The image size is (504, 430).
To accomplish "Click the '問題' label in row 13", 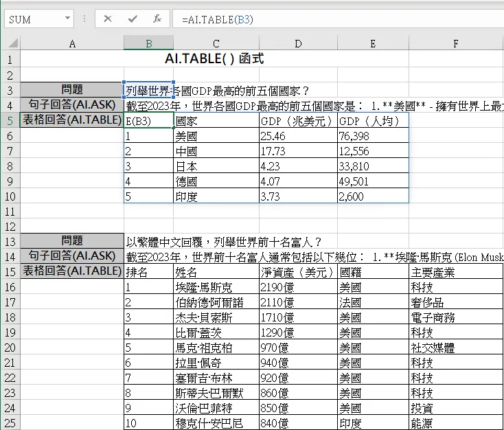I will 72,240.
